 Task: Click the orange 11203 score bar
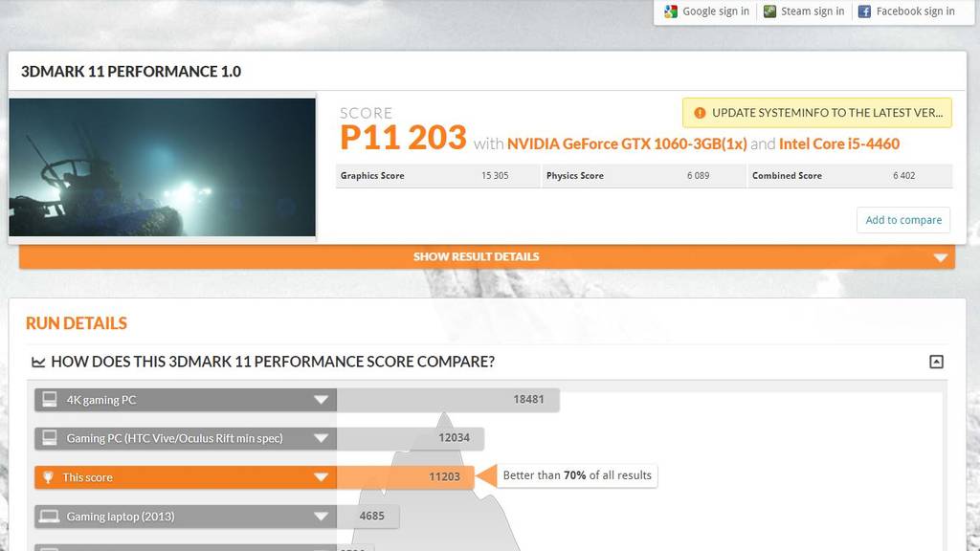coord(405,477)
